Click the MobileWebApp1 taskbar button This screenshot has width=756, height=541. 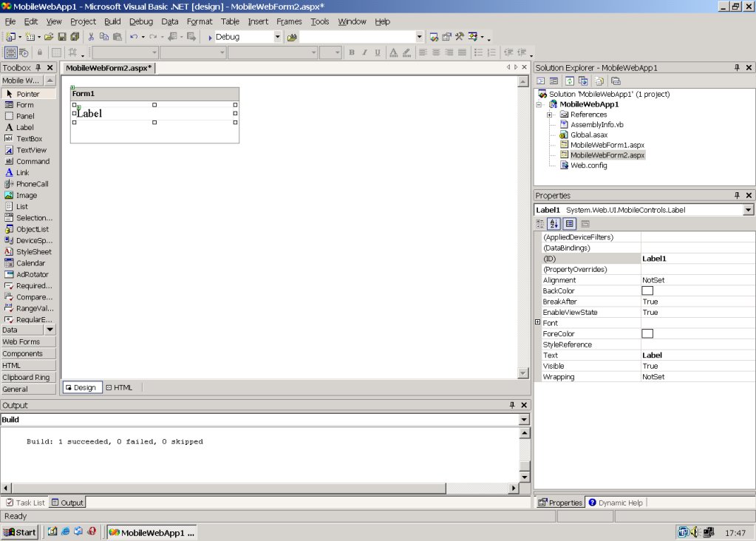pyautogui.click(x=151, y=532)
